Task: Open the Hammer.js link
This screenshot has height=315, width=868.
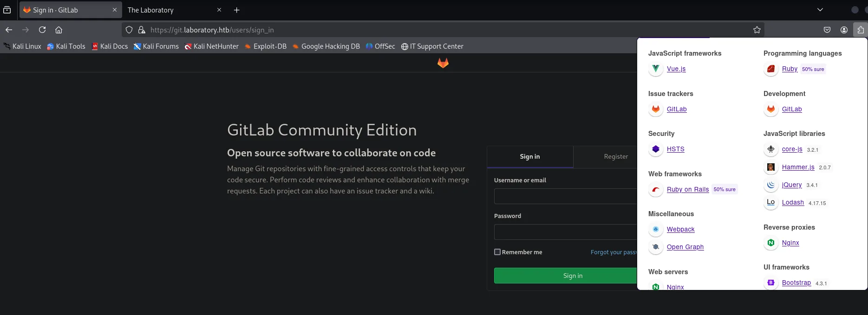Action: [798, 167]
